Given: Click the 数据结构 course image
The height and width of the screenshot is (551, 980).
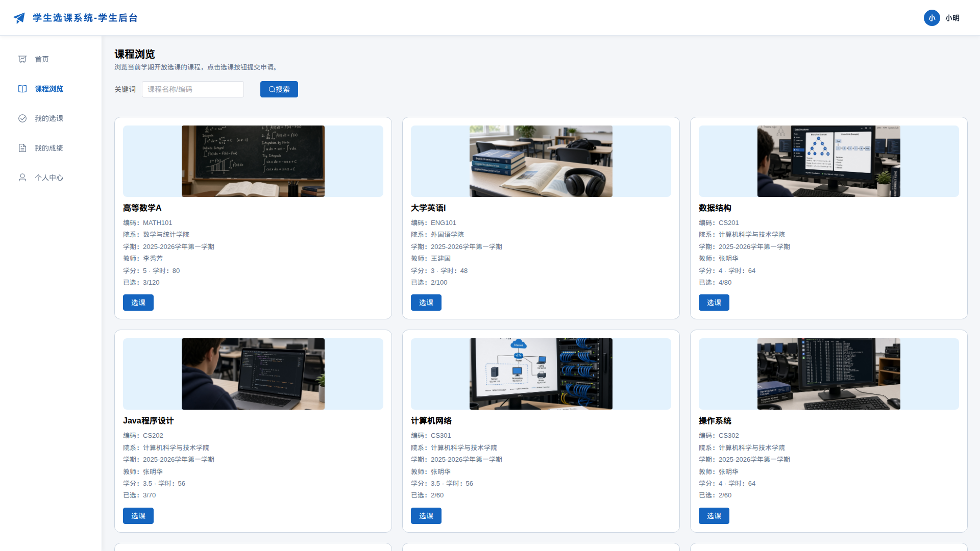Looking at the screenshot, I should click(x=829, y=161).
